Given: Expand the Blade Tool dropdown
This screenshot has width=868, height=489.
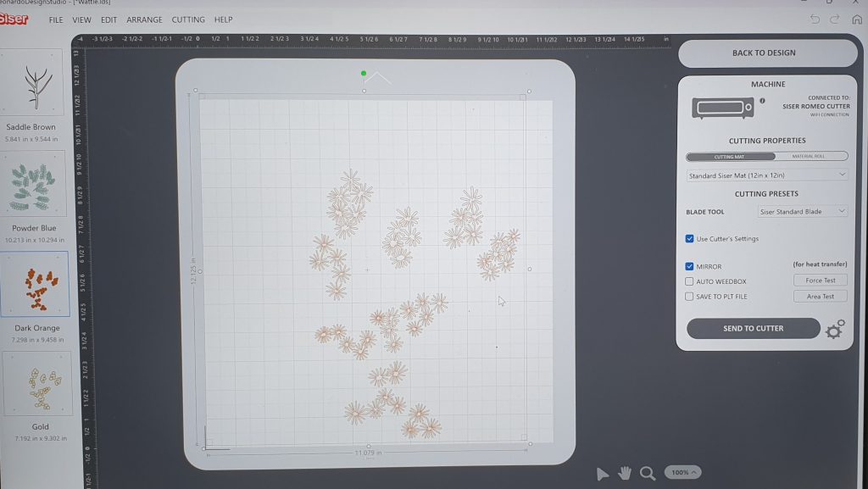Looking at the screenshot, I should point(802,212).
